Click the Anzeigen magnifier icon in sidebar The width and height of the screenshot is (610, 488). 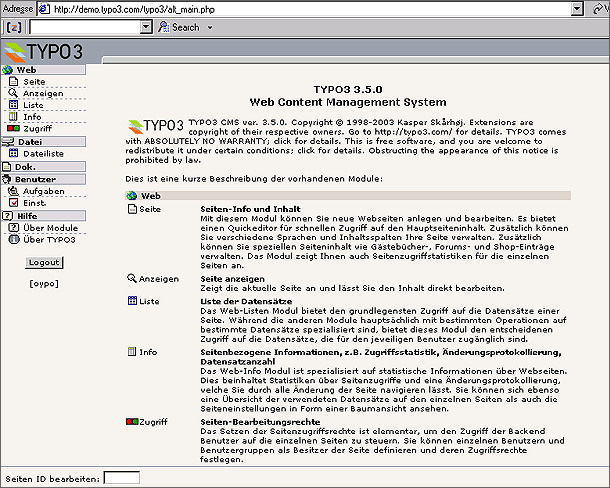click(x=13, y=93)
